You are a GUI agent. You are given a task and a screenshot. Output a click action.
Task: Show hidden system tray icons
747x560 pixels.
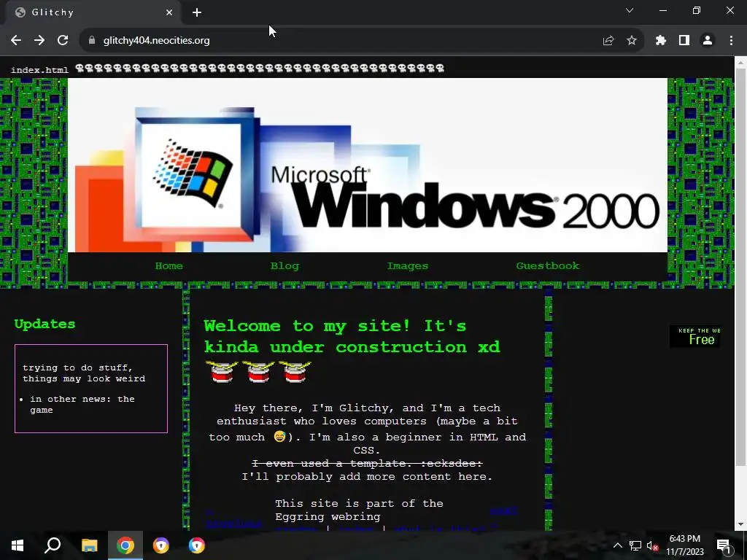[x=617, y=545]
